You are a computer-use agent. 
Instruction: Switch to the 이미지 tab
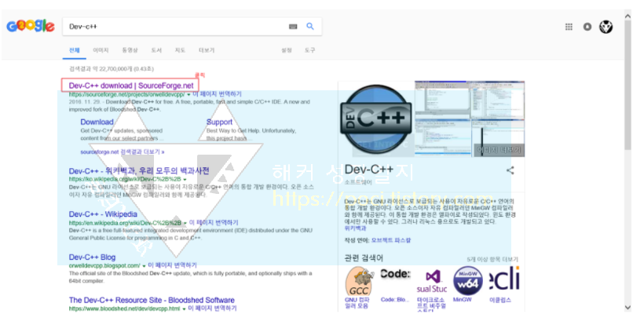coord(101,50)
